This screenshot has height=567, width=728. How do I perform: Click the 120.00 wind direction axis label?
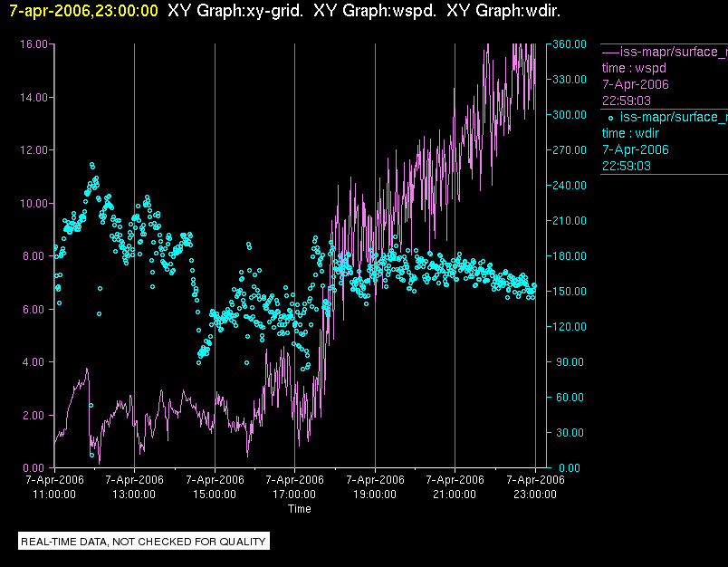[570, 326]
